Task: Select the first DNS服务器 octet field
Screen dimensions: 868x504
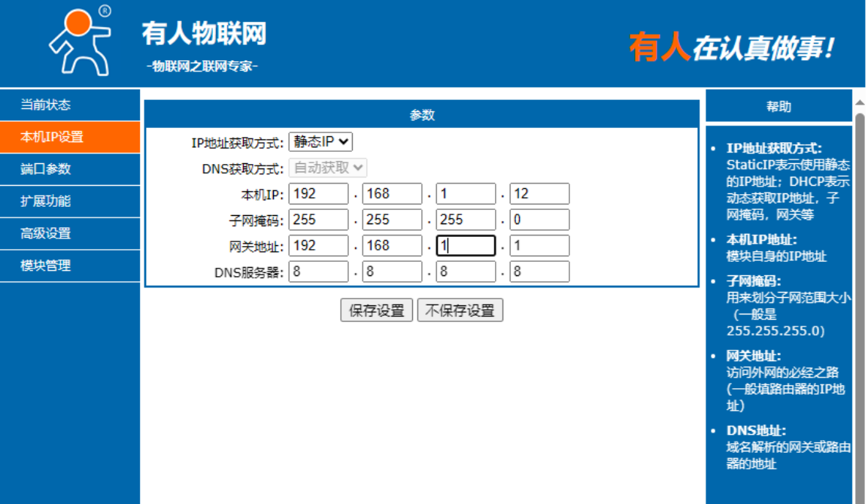Action: pyautogui.click(x=318, y=272)
